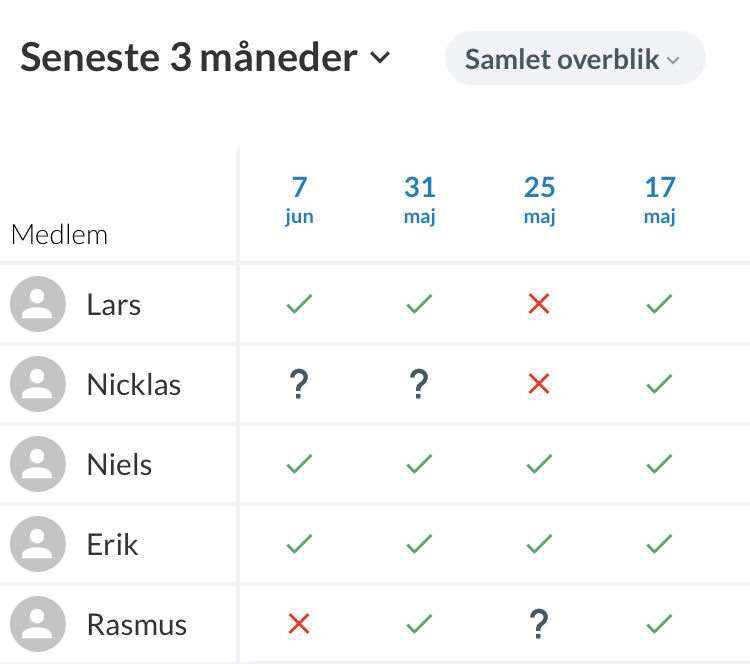This screenshot has width=750, height=664.
Task: Expand the Samlet overblik dropdown
Action: point(574,59)
